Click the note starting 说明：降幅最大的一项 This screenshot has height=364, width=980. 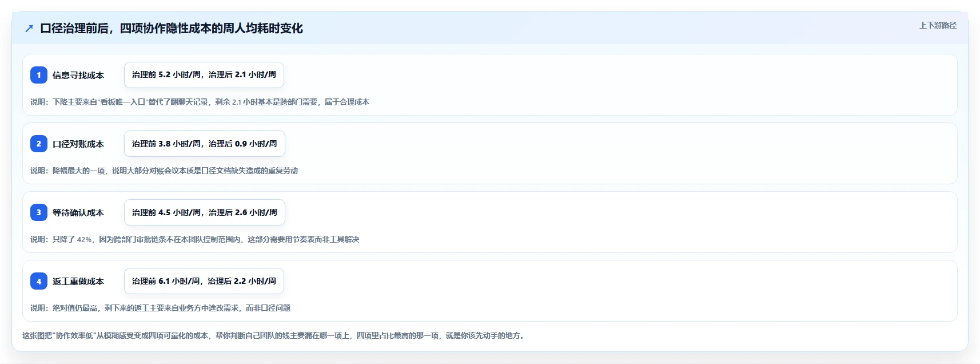[x=164, y=171]
